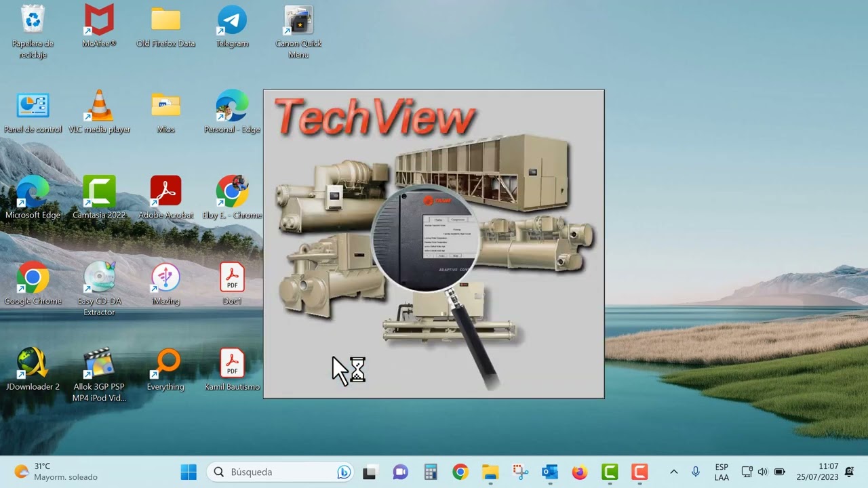Open the Camtasia 2022 desktop shortcut
The height and width of the screenshot is (488, 868).
99,197
